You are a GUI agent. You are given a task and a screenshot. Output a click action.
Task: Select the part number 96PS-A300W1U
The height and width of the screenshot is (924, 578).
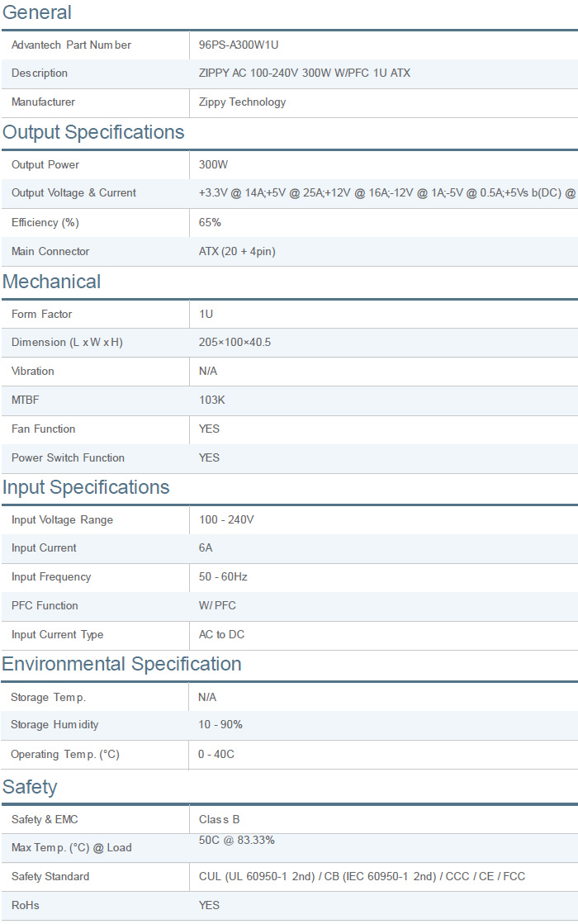pos(244,45)
